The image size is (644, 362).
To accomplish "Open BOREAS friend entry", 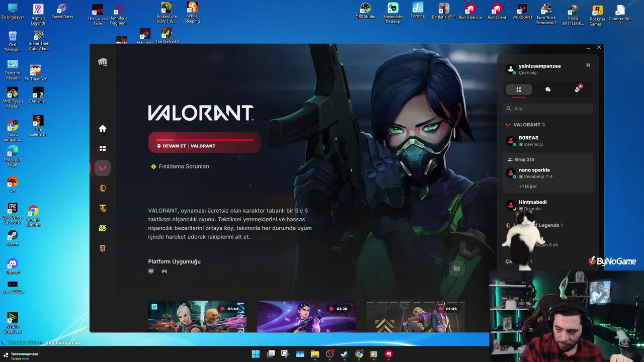I will pyautogui.click(x=548, y=141).
